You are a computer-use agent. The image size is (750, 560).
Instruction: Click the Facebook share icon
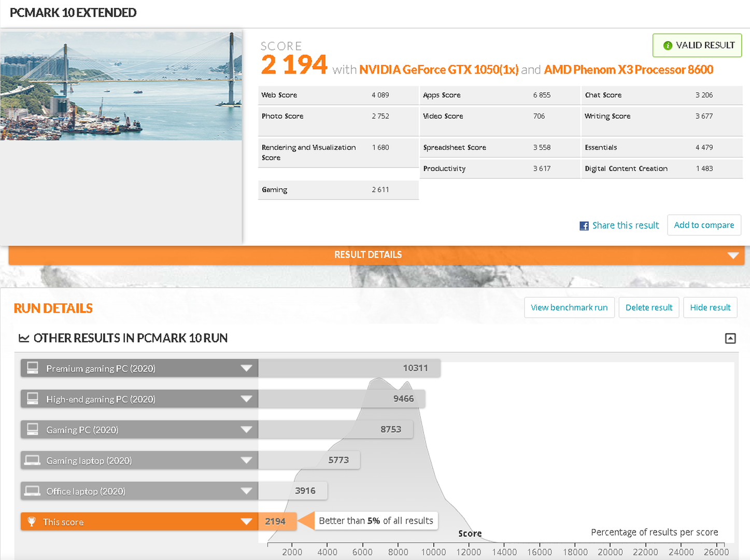[584, 226]
